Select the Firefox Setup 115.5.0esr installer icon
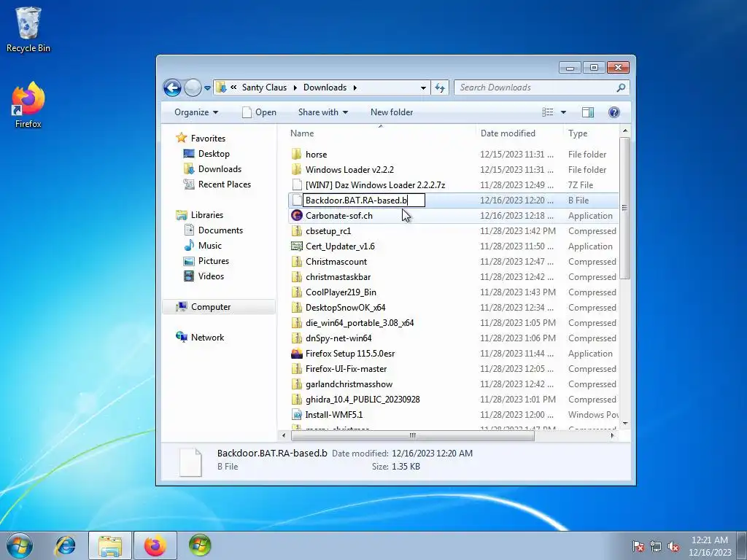 pos(297,354)
